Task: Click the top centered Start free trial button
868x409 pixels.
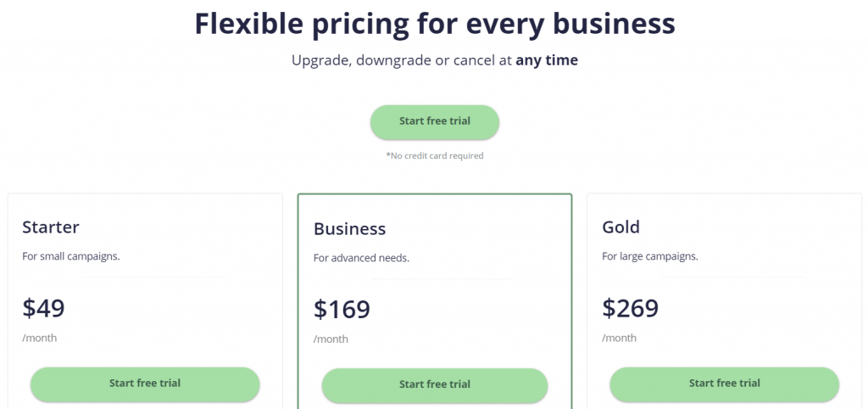Action: click(434, 121)
